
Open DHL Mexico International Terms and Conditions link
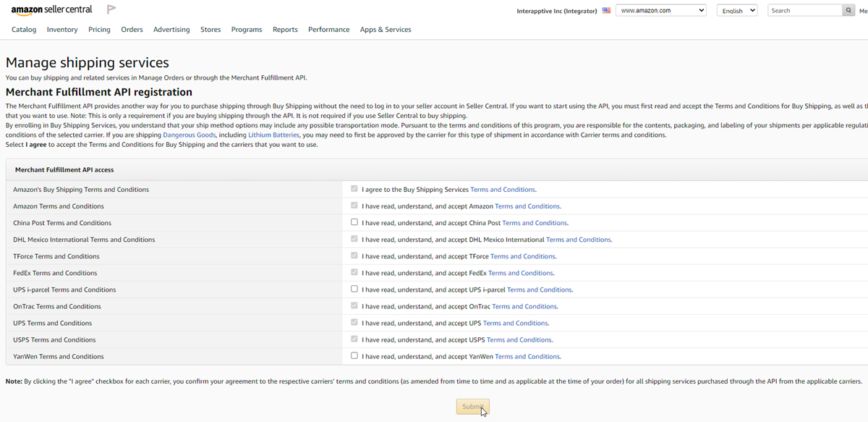pos(579,240)
